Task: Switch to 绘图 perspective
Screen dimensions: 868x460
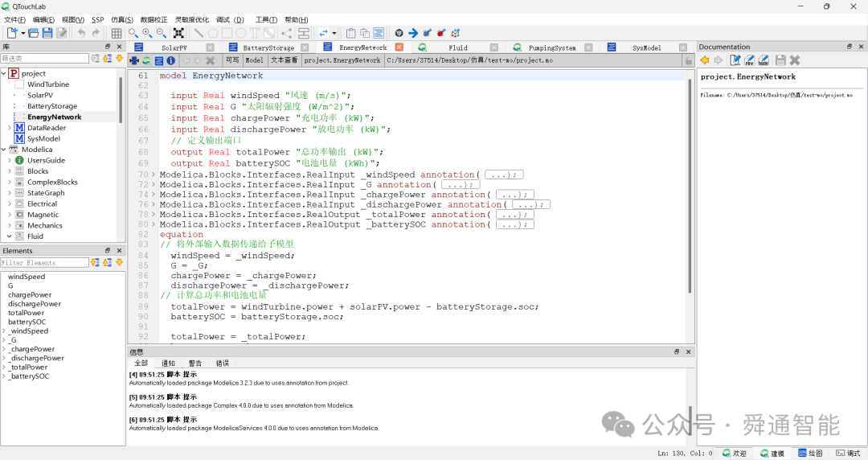Action: point(810,454)
